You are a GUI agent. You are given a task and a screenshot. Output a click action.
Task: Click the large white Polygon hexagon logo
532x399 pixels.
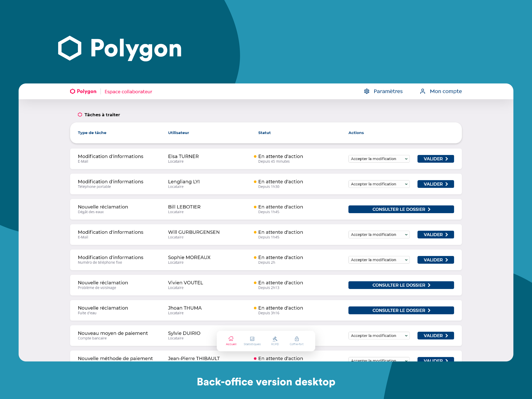click(70, 48)
